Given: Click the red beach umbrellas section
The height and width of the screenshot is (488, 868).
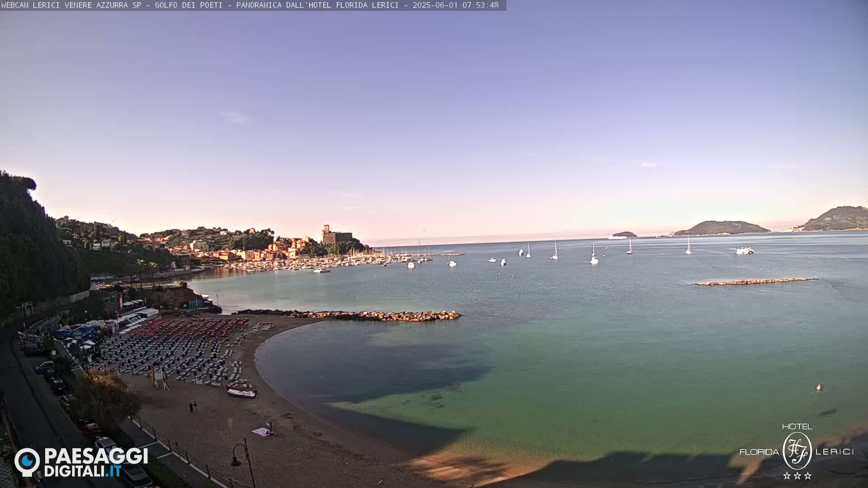Looking at the screenshot, I should 190,327.
